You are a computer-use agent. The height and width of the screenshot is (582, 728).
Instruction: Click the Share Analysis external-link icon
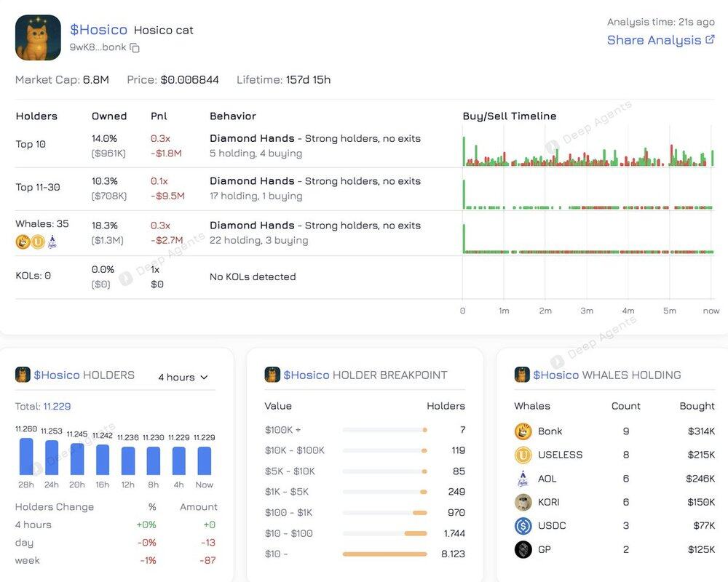click(710, 39)
